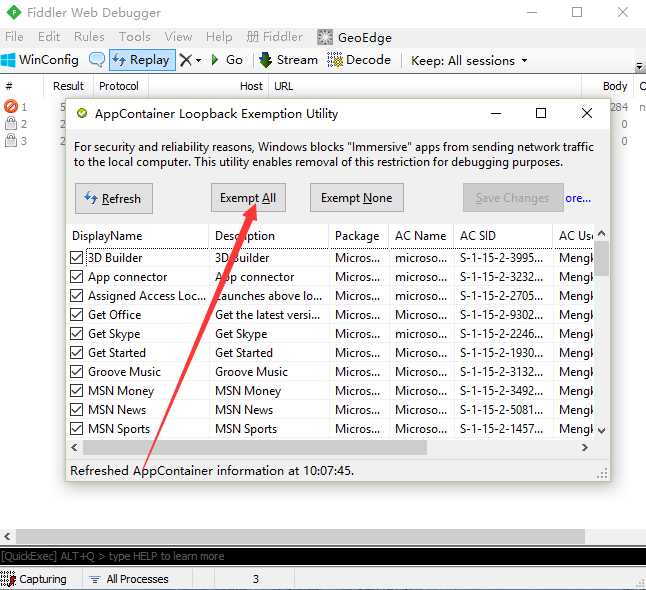Open the Help menu
Viewport: 646px width, 590px height.
pyautogui.click(x=219, y=37)
